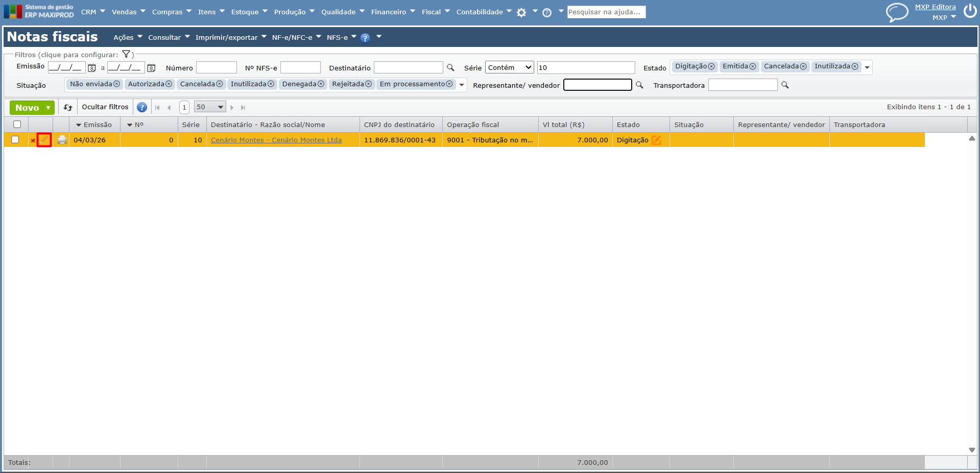Expand the arrow next to settings gear
Viewport: 980px width, 473px height.
click(535, 11)
